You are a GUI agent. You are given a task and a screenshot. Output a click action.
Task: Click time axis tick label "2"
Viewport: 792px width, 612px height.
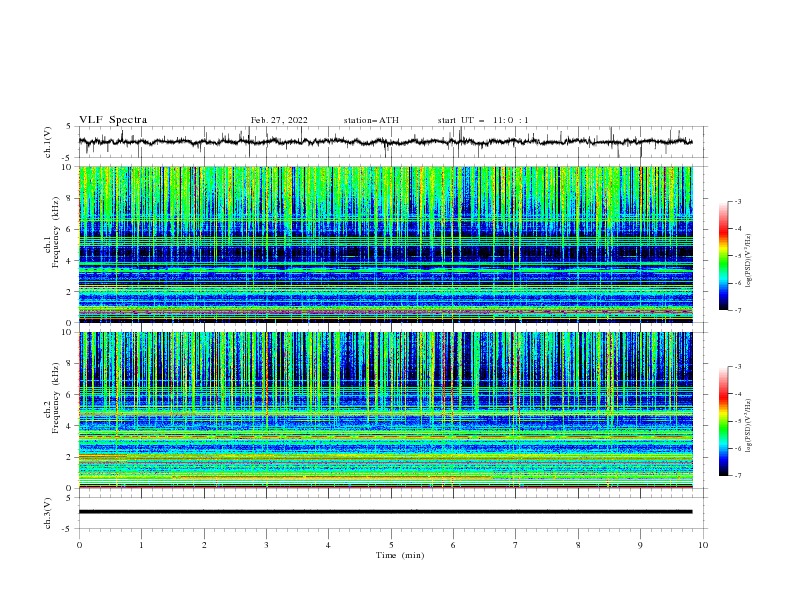[204, 545]
